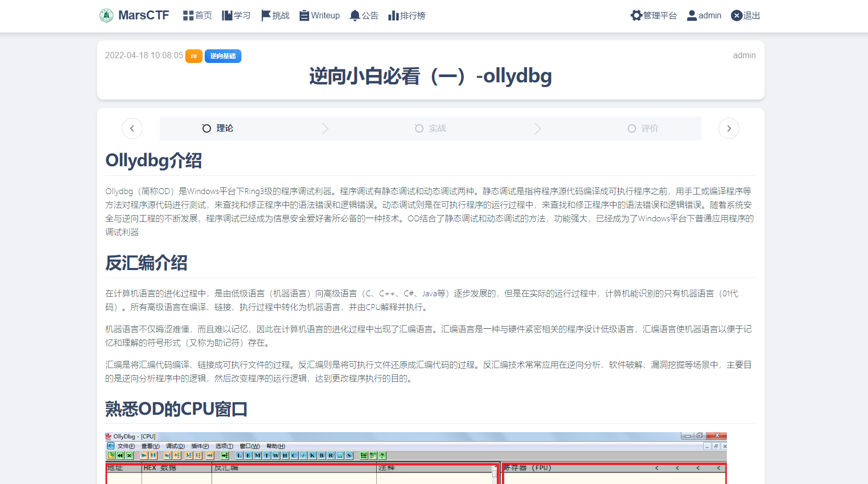
Task: Click the chevron between 理论 and 实战
Action: (325, 128)
